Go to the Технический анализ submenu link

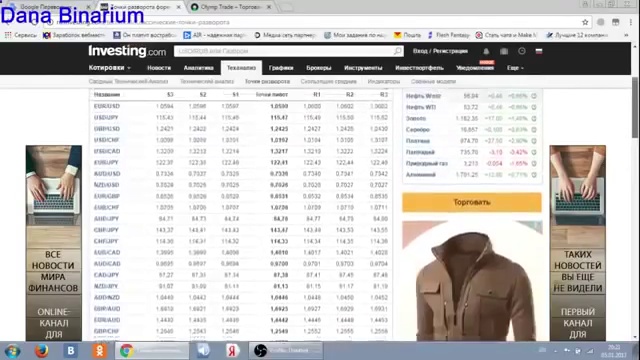[207, 82]
